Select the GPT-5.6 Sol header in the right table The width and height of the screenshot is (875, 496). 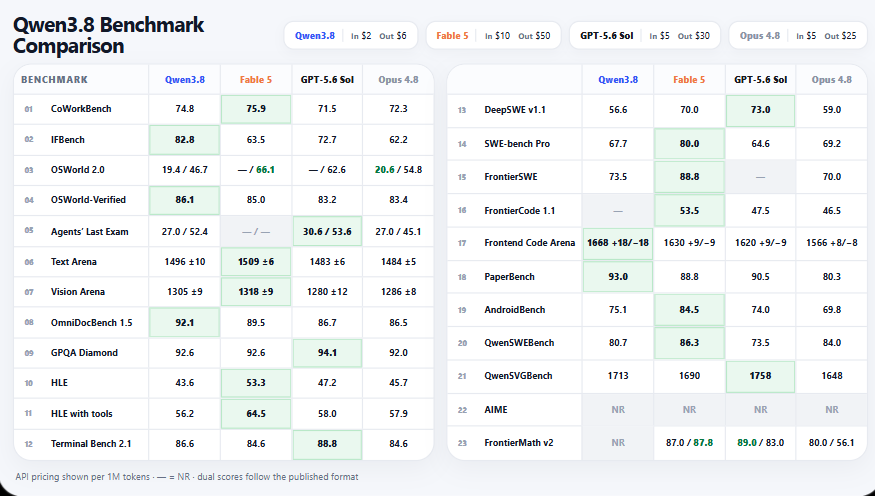[761, 80]
